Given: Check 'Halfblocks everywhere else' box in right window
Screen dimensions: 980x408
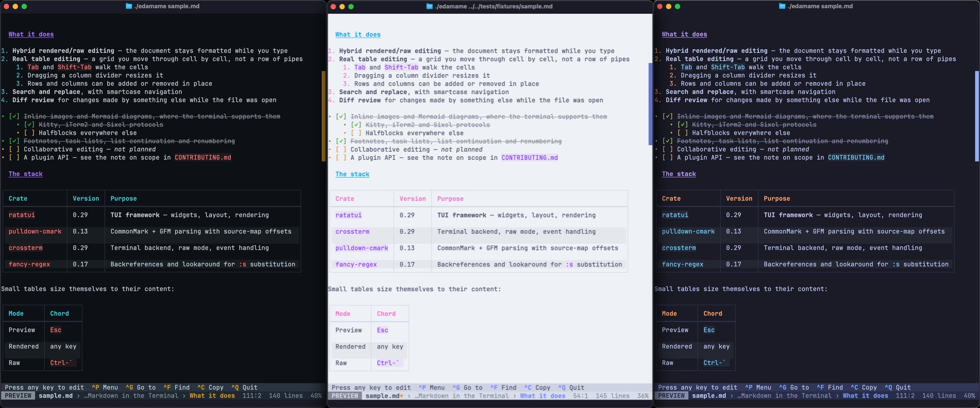Looking at the screenshot, I should coord(683,133).
